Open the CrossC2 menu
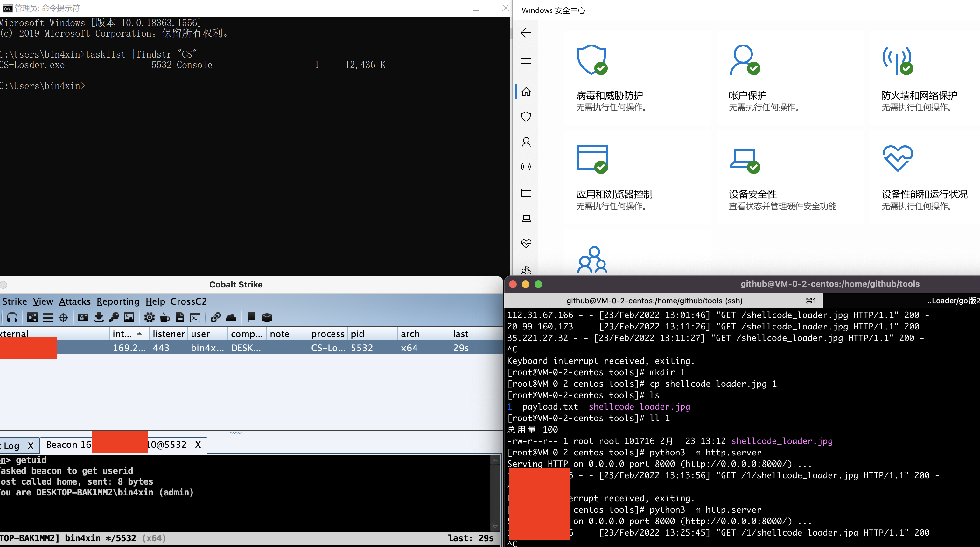Viewport: 980px width, 547px height. coord(189,301)
